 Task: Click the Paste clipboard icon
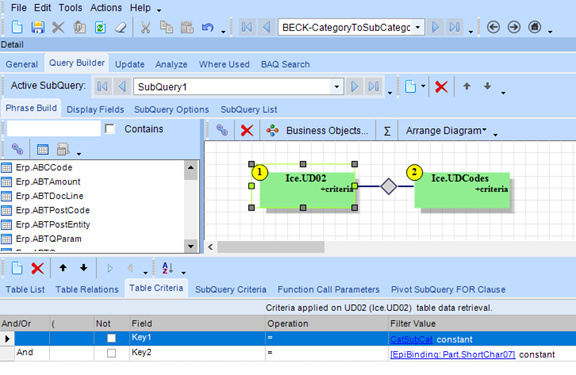(x=187, y=27)
